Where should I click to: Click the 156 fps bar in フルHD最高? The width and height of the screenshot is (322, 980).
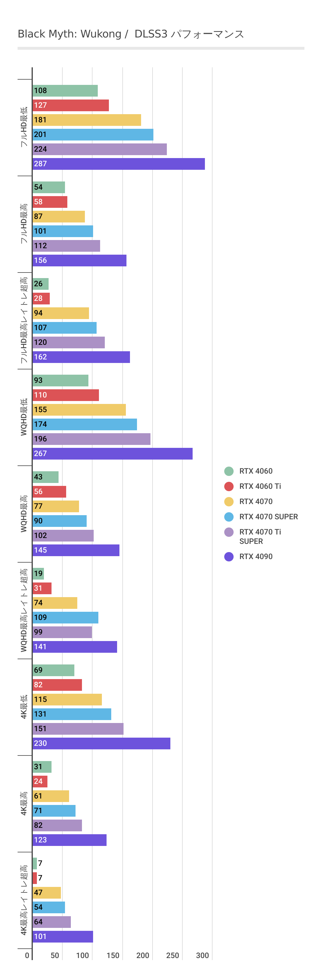pos(80,261)
